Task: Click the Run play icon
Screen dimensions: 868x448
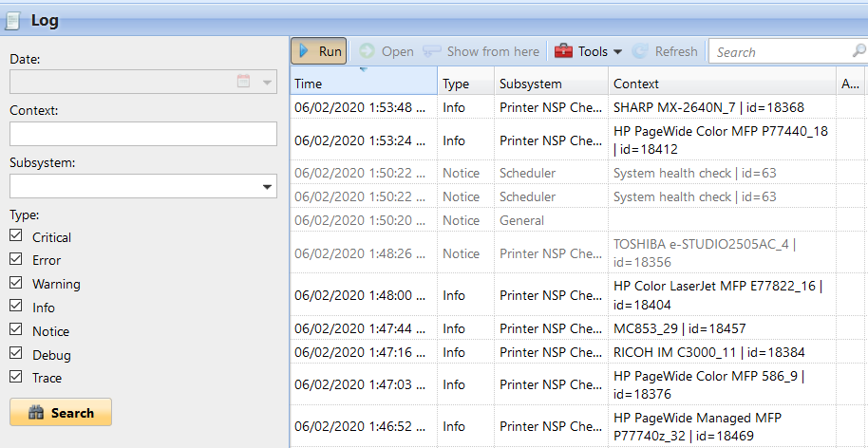Action: tap(304, 51)
